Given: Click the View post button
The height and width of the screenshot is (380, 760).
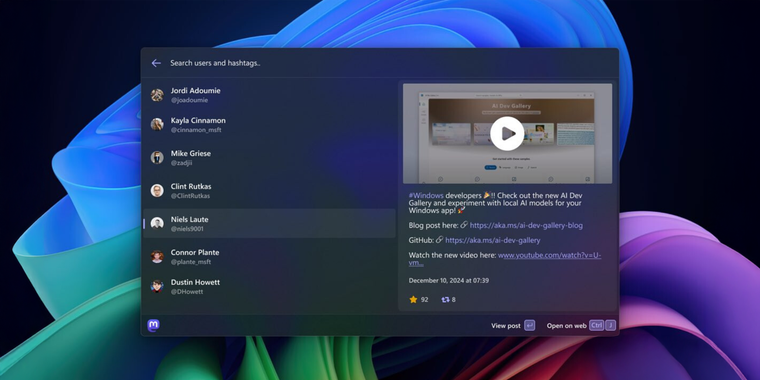Looking at the screenshot, I should coord(513,326).
